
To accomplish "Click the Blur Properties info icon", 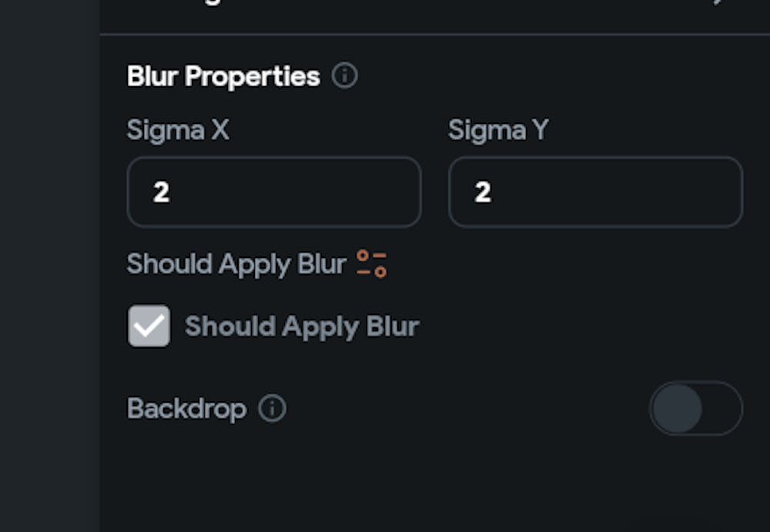I will point(344,76).
